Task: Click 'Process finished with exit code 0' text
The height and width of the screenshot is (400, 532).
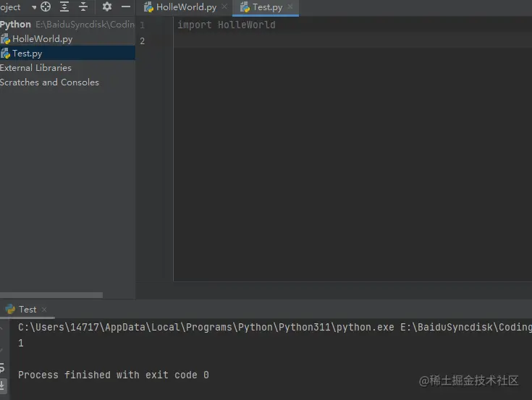Action: click(x=114, y=375)
